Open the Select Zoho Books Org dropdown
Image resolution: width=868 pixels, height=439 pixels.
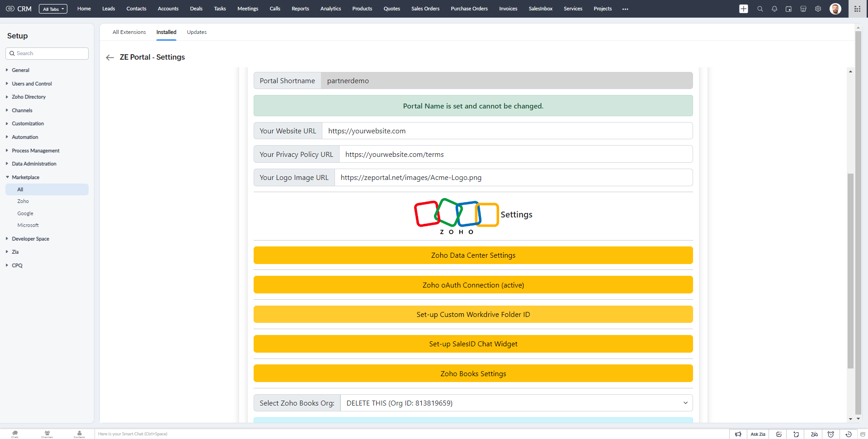tap(516, 403)
